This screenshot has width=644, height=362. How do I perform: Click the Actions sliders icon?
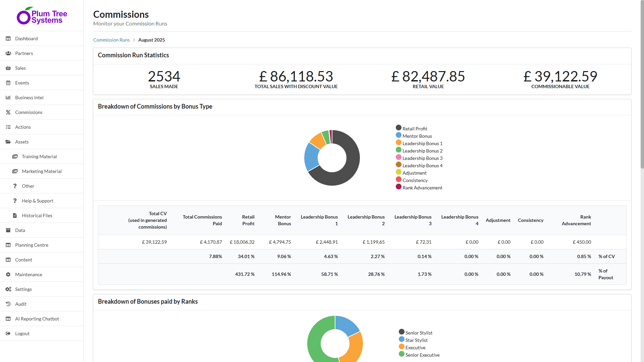point(8,127)
